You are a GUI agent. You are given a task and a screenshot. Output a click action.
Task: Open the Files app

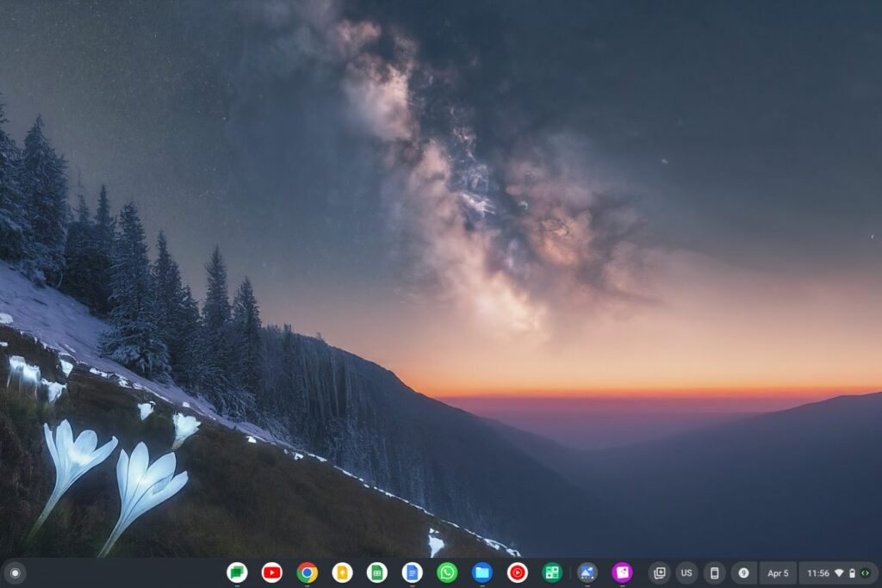482,573
